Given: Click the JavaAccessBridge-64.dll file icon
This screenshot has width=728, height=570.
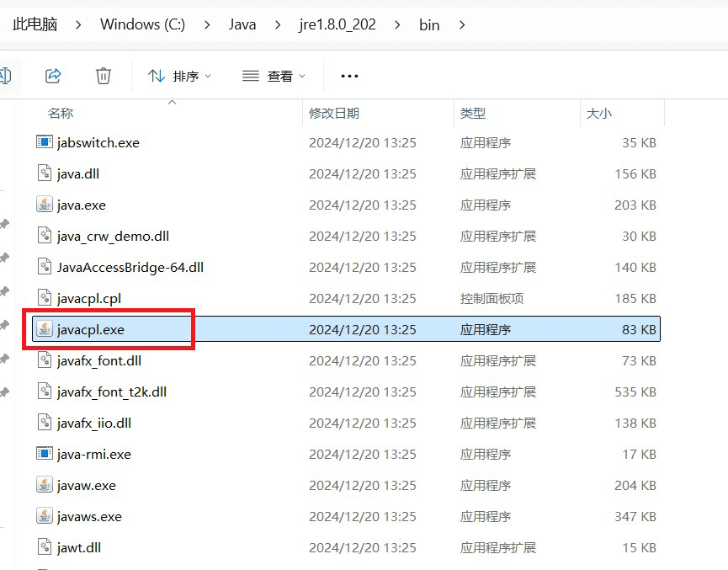Looking at the screenshot, I should (x=44, y=266).
